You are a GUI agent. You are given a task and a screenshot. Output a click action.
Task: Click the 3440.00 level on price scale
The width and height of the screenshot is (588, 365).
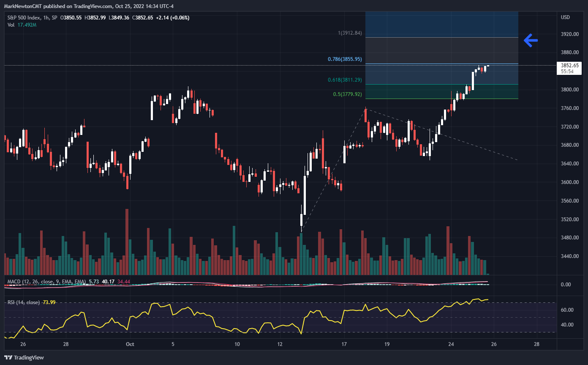[569, 256]
